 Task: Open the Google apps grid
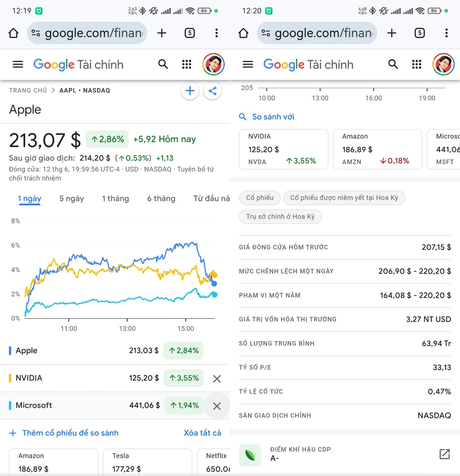[x=187, y=64]
